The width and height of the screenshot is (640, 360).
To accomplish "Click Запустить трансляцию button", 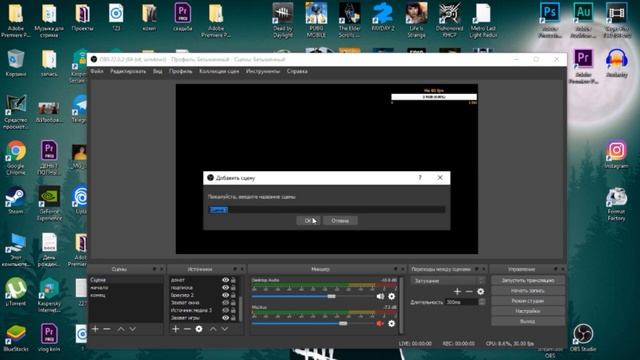I will [x=528, y=280].
